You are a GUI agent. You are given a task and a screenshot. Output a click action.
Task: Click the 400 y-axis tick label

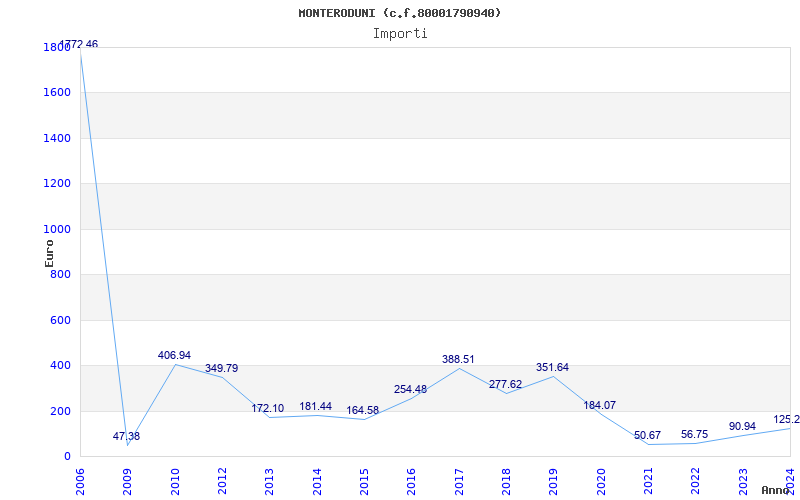(60, 366)
